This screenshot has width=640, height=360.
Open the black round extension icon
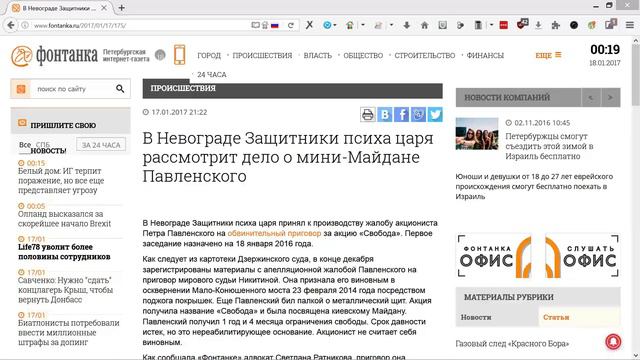[574, 25]
